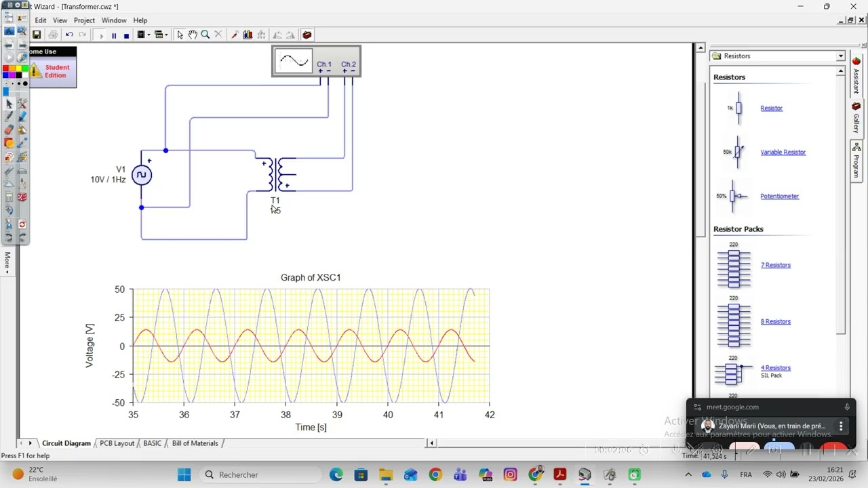Pause the running simulation

[114, 35]
